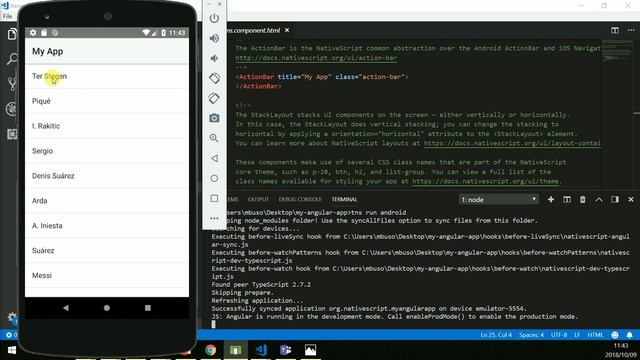Image resolution: width=640 pixels, height=360 pixels.
Task: Tap Arda list item
Action: 107,201
